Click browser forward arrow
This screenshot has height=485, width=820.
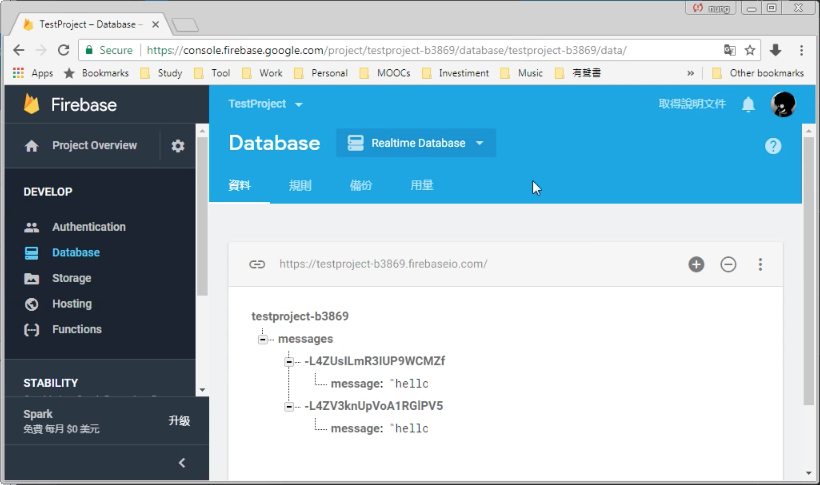(x=41, y=50)
